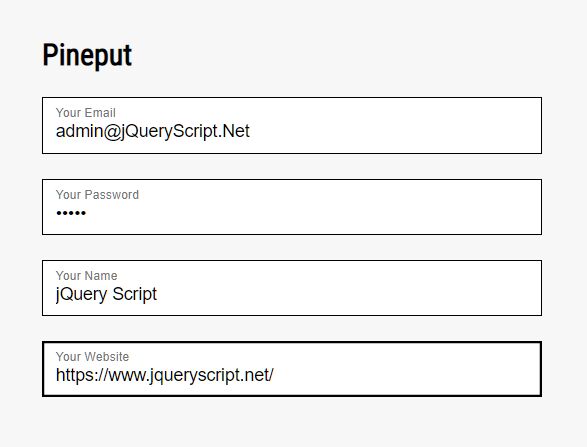
Task: Focus the Your Email input field
Action: pyautogui.click(x=292, y=125)
